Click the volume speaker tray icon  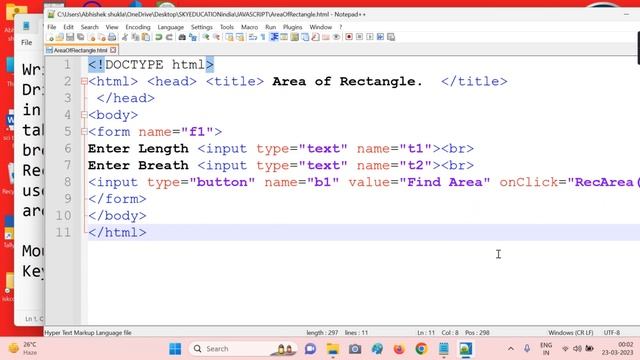577,349
